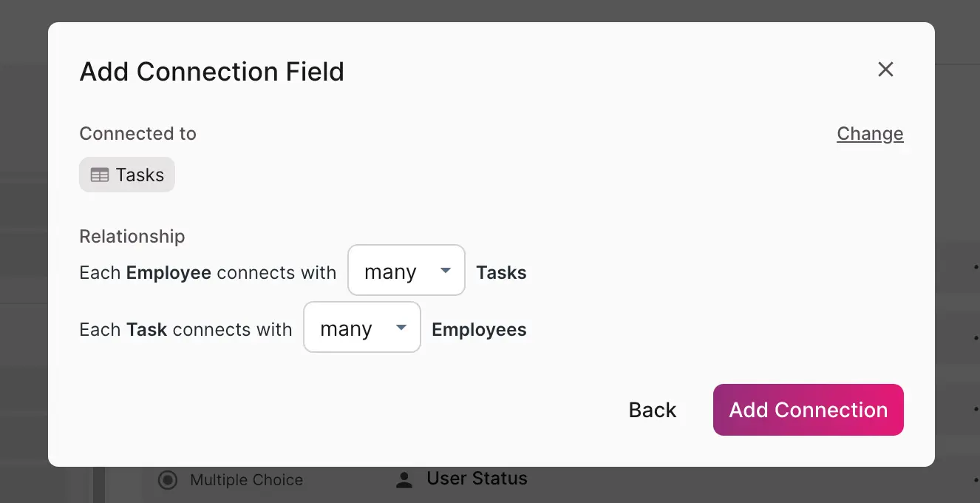
Task: Click the Connected to label
Action: (137, 134)
